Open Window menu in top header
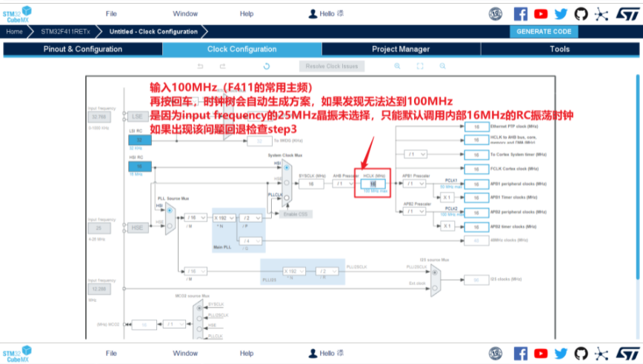The width and height of the screenshot is (643, 364). click(185, 14)
